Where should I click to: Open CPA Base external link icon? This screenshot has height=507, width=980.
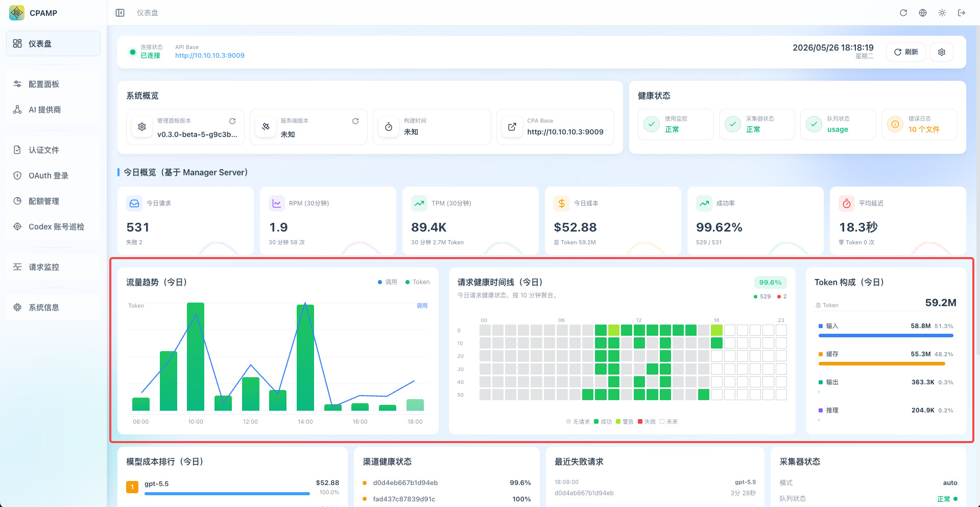click(512, 127)
